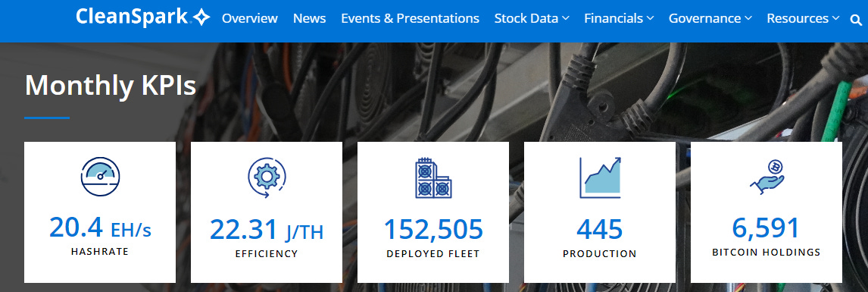The height and width of the screenshot is (292, 868).
Task: Open the Resources dropdown menu
Action: 803,18
